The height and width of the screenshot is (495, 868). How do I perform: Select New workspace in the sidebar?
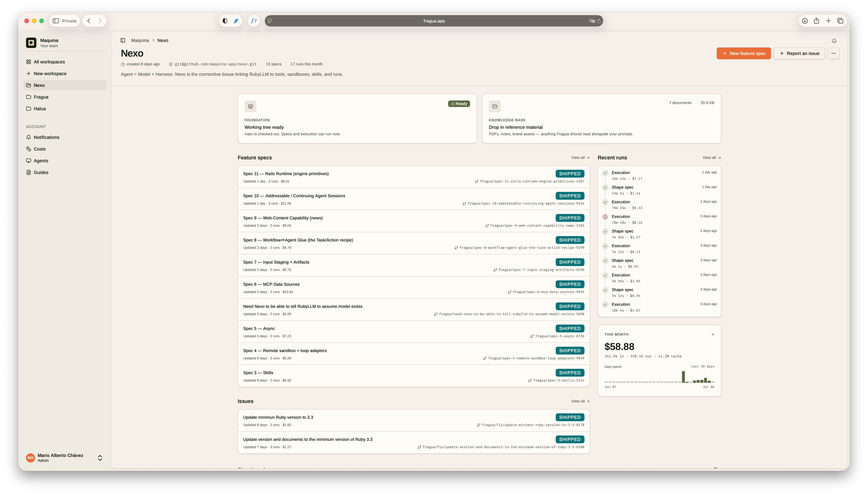(65, 74)
